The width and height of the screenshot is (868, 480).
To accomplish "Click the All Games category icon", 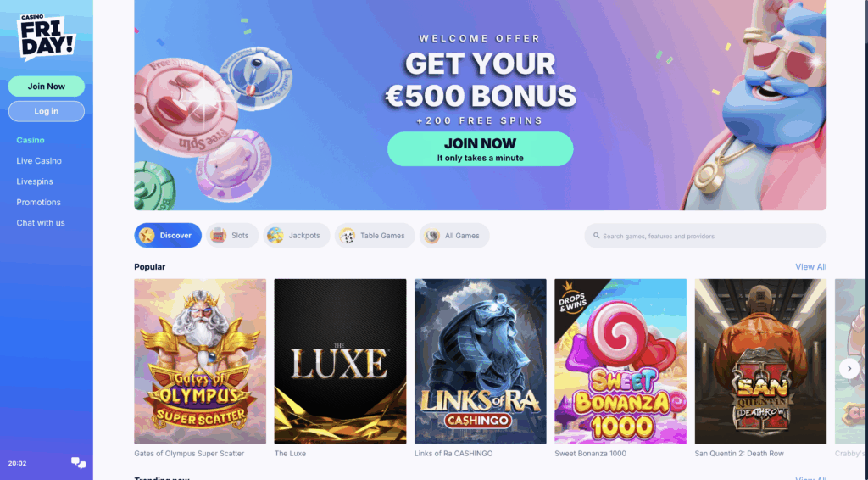I will tap(431, 235).
